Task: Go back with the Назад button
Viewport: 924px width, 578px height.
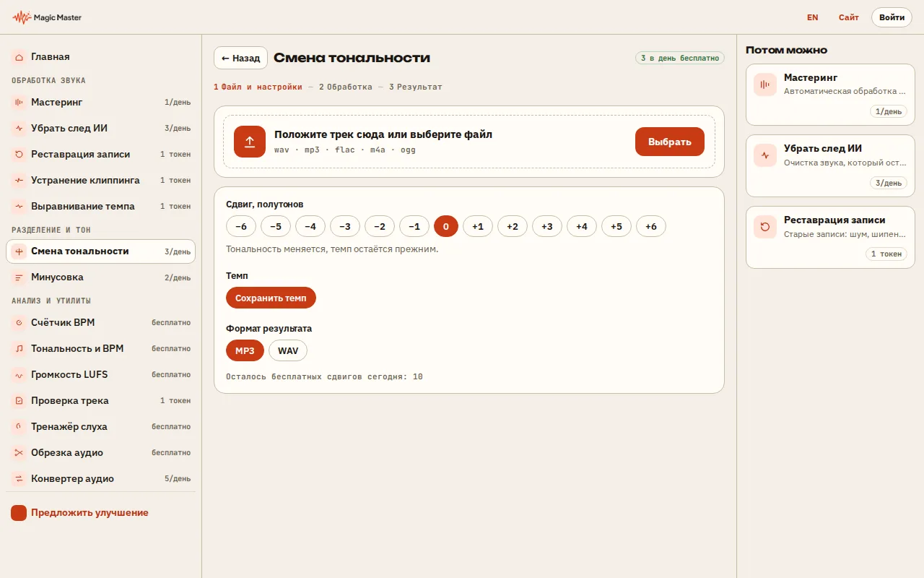Action: [240, 58]
